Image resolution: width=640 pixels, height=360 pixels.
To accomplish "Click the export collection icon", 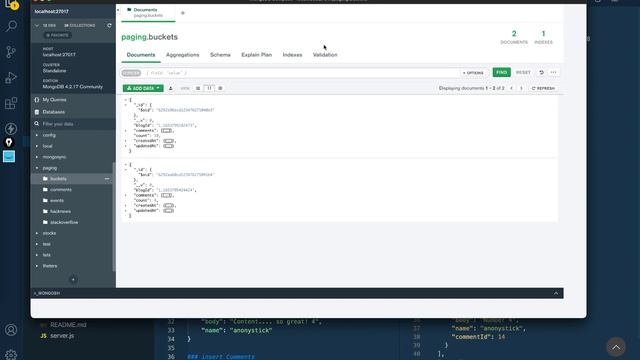I will (171, 88).
